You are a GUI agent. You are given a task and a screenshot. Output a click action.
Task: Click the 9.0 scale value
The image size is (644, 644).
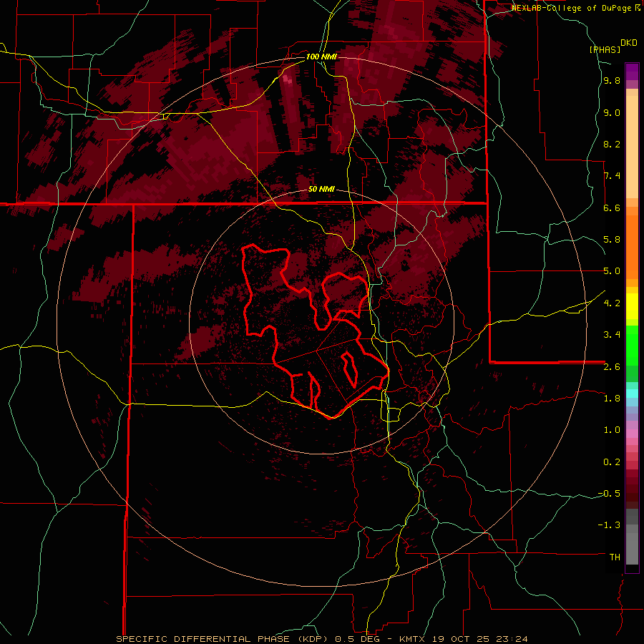coord(612,112)
